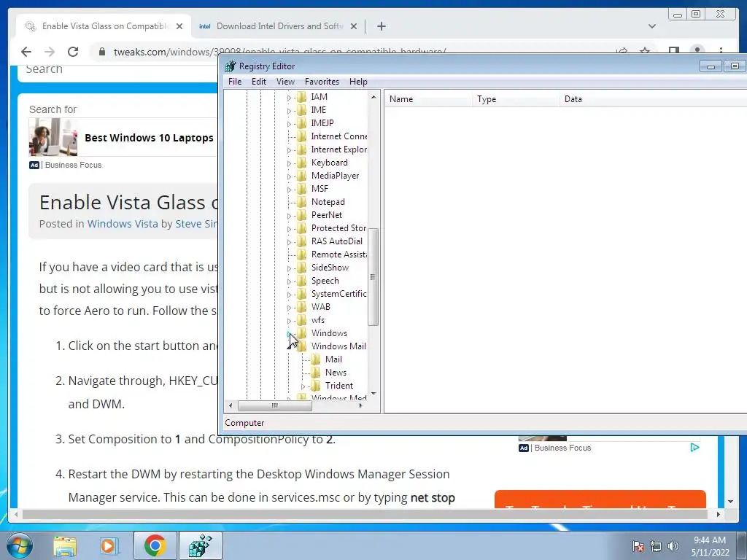Screen dimensions: 747x560
Task: Select the Mail subkey folder icon
Action: (x=315, y=359)
